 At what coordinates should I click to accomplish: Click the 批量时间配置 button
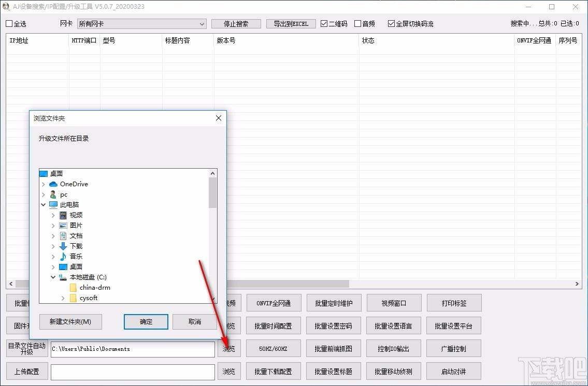[274, 326]
